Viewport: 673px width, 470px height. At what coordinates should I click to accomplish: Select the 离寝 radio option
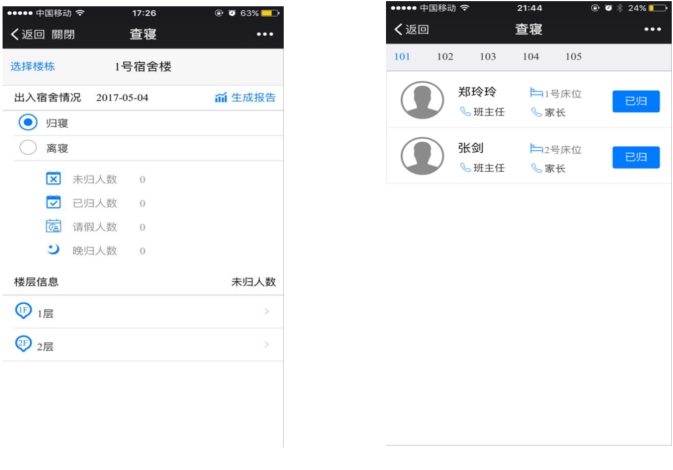point(29,148)
